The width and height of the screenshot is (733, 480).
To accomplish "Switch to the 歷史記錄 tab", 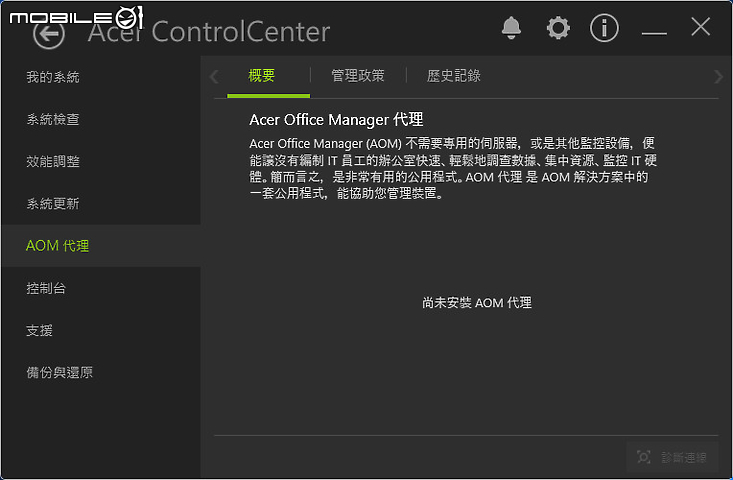I will pyautogui.click(x=453, y=76).
